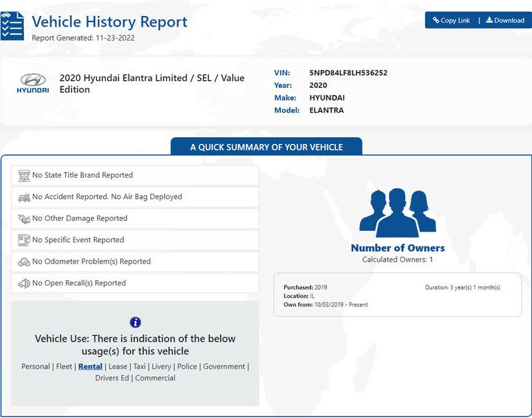Click the Copy Link button
The width and height of the screenshot is (532, 418).
[x=452, y=21]
